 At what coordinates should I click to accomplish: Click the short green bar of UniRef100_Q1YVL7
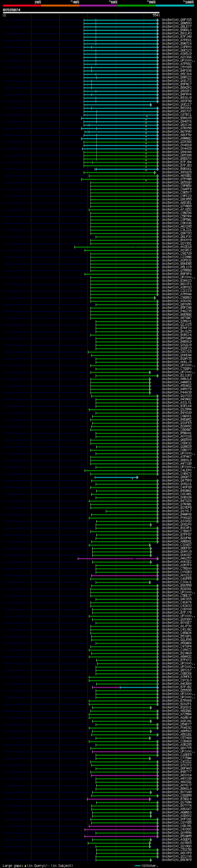(x=132, y=511)
